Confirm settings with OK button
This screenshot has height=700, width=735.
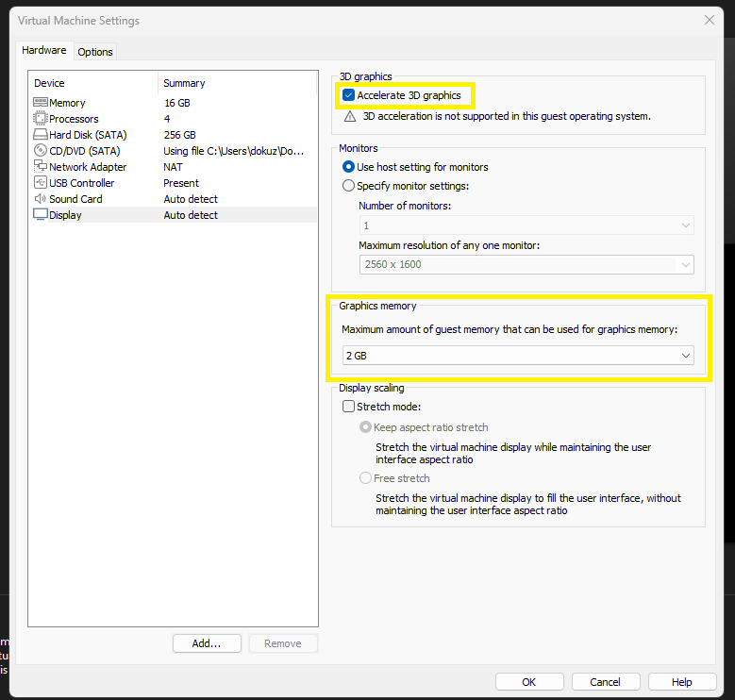click(529, 682)
